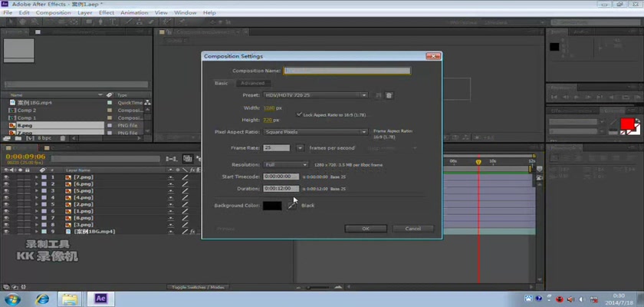Click shy switch for layer [7.png]
The width and height of the screenshot is (644, 307).
(x=171, y=177)
